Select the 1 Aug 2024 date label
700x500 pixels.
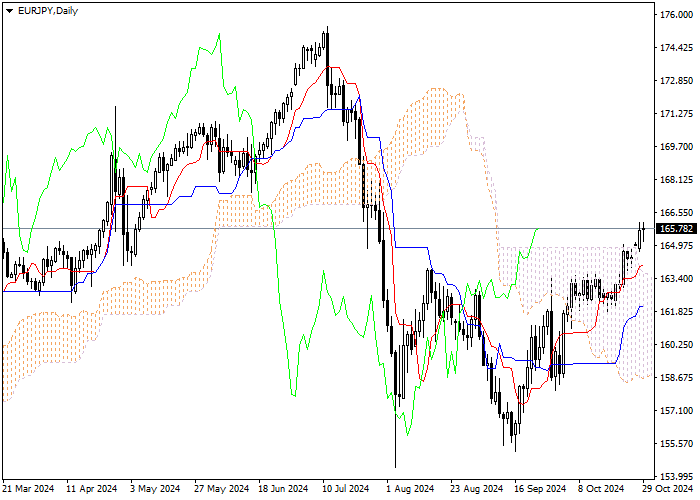pyautogui.click(x=410, y=489)
